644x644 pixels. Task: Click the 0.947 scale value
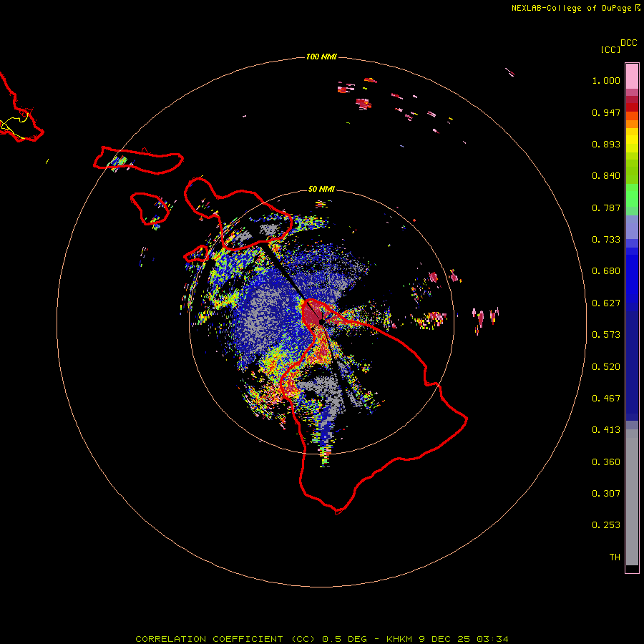point(606,112)
